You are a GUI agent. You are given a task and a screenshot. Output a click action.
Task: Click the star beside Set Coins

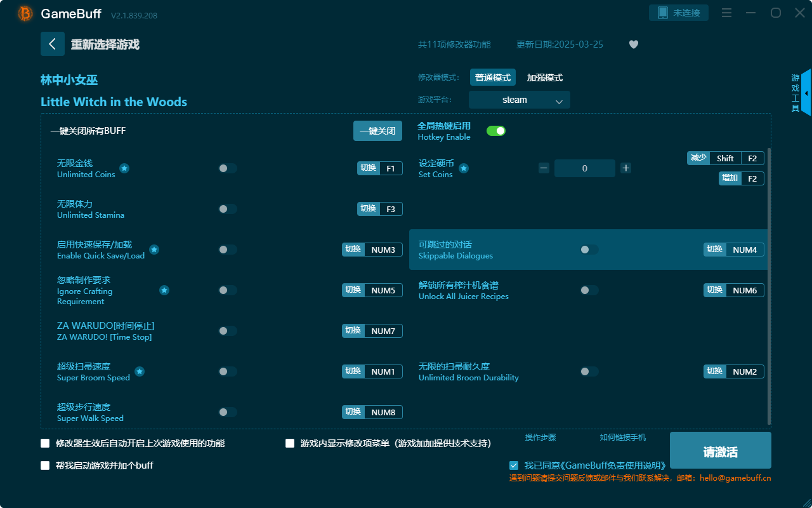click(x=463, y=169)
